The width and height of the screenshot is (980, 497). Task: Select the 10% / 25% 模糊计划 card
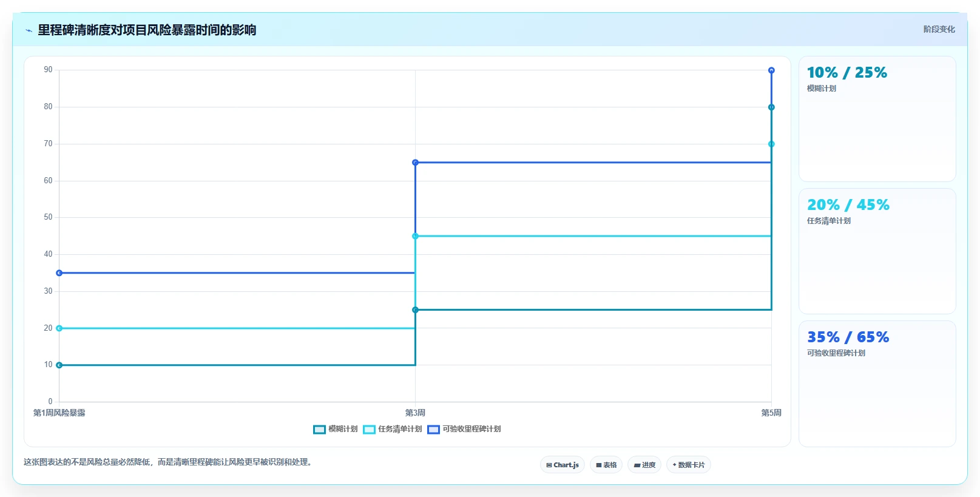coord(877,119)
